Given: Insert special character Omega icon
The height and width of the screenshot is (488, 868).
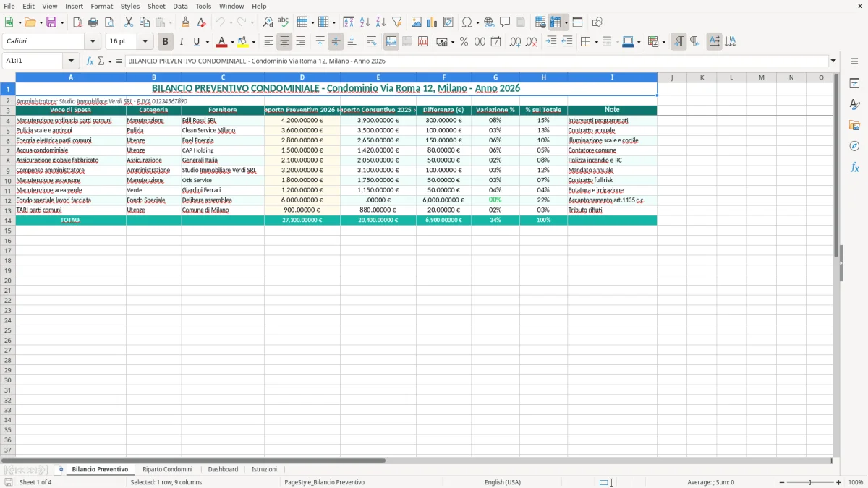Looking at the screenshot, I should 467,22.
